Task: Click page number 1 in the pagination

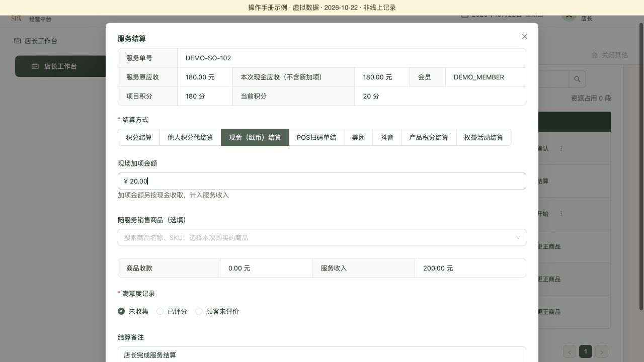Action: (x=586, y=351)
